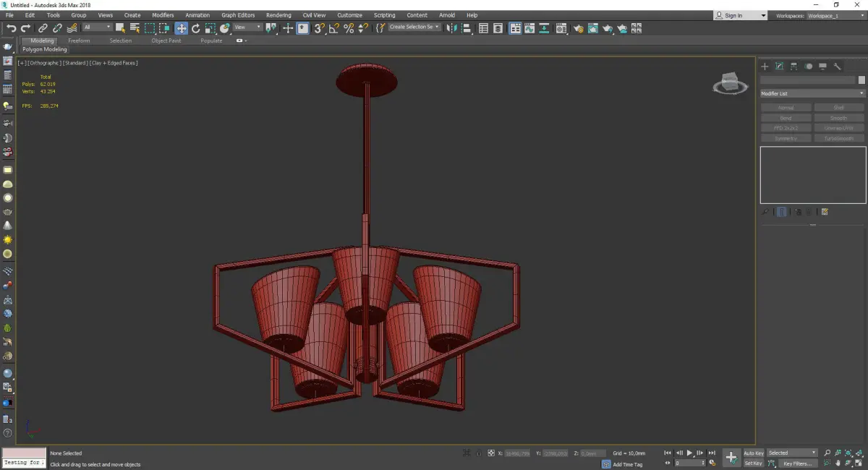
Task: Open the Modifiers menu
Action: (163, 15)
